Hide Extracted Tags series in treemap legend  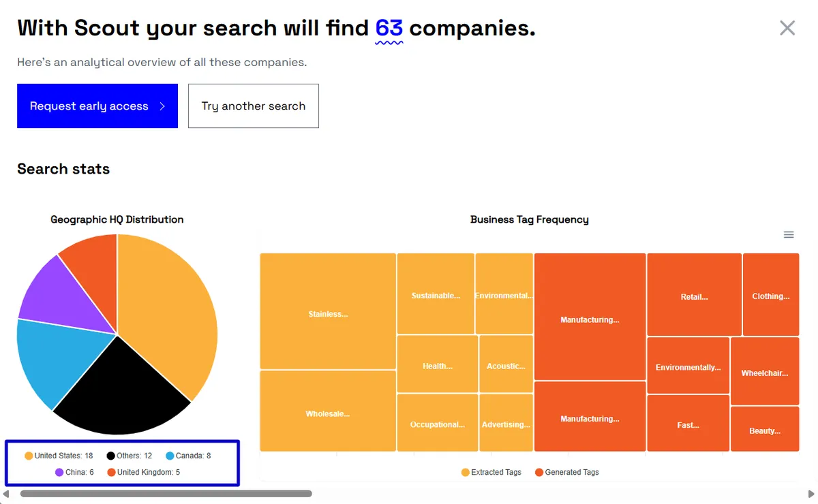click(x=491, y=472)
